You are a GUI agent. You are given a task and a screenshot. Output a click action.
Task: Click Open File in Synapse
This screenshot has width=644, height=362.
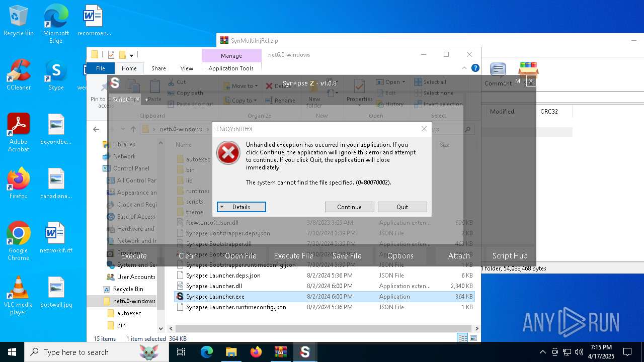pyautogui.click(x=240, y=256)
